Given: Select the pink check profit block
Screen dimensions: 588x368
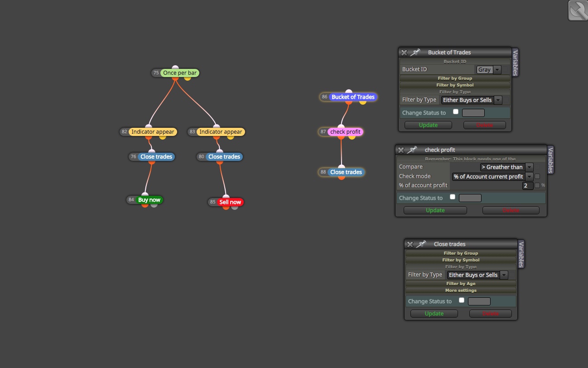Looking at the screenshot, I should (x=346, y=132).
